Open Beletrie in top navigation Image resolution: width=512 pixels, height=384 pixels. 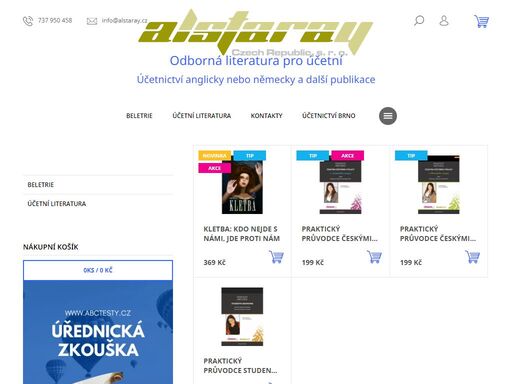139,116
